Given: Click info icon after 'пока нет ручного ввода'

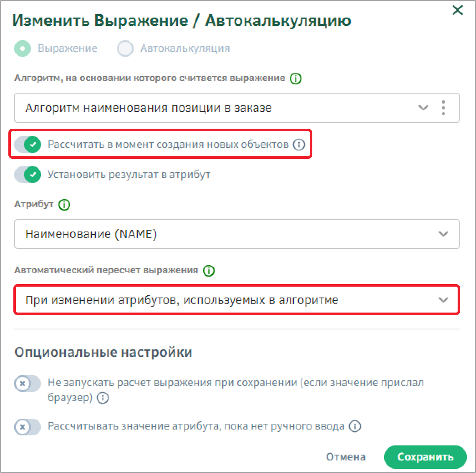Looking at the screenshot, I should click(354, 426).
